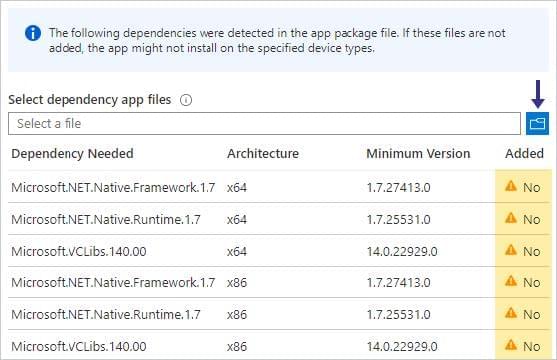The image size is (557, 360).
Task: Click version 1.7.25531.0 in the x64 row
Action: tap(398, 219)
